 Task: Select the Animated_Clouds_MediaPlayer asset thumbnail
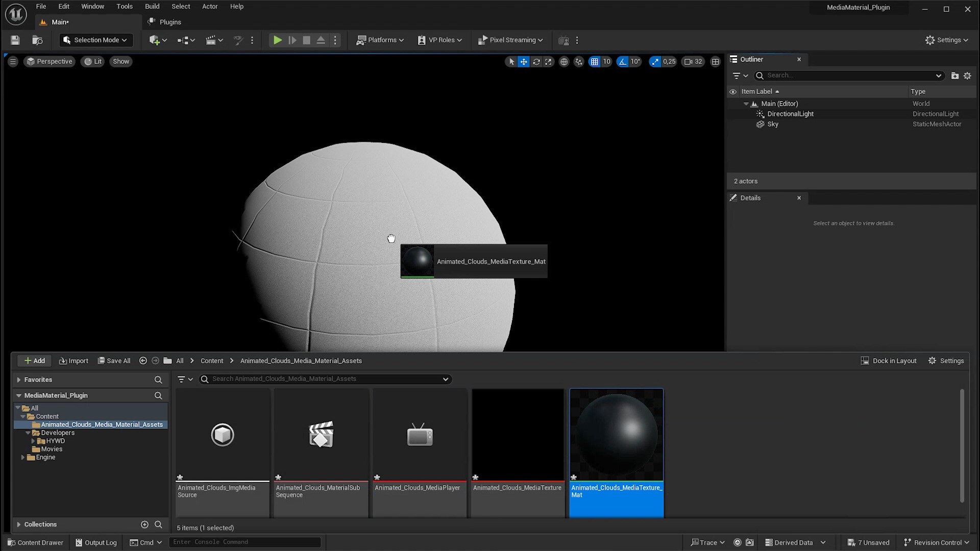click(419, 435)
